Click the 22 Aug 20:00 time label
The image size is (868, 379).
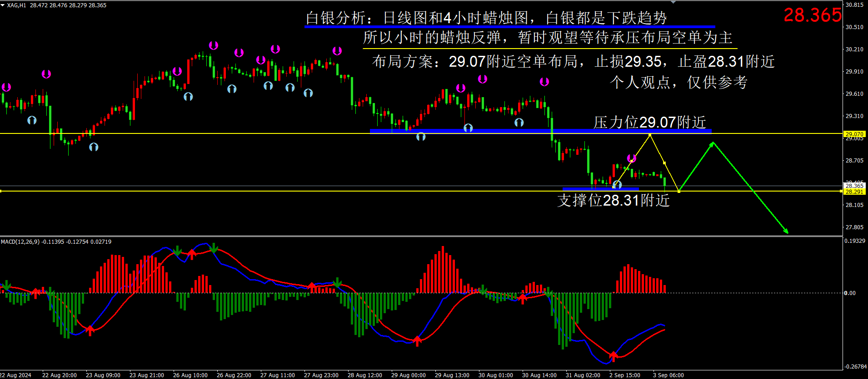60,375
